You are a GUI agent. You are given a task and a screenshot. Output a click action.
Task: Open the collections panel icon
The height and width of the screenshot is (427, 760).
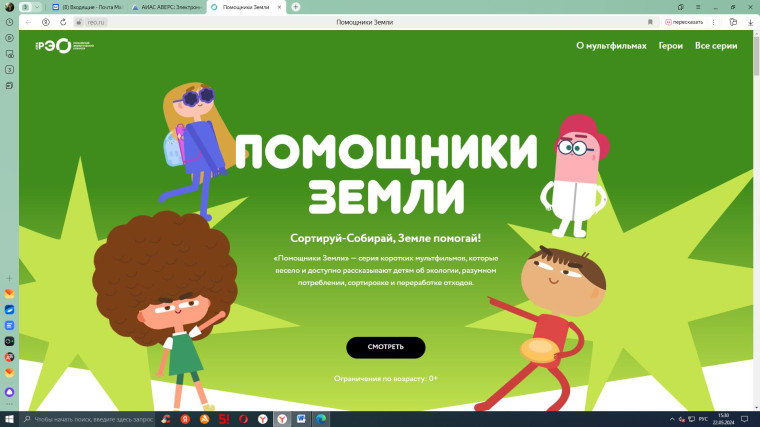pos(733,22)
